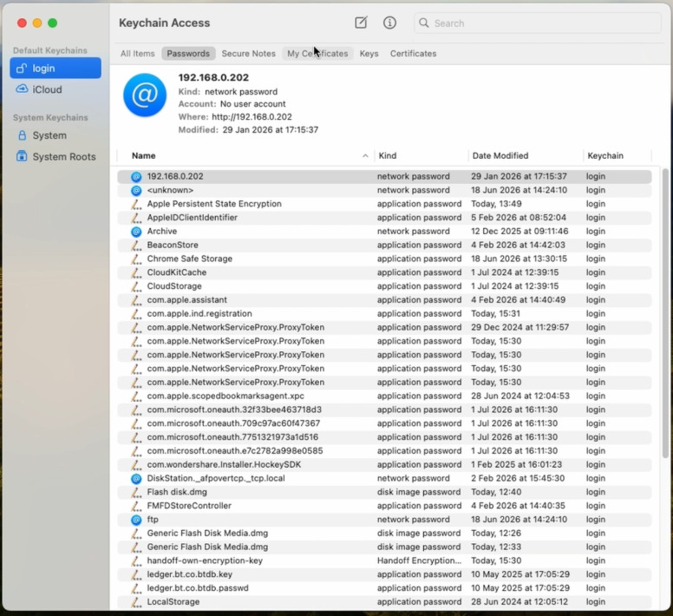Select the System keychain
Image resolution: width=673 pixels, height=616 pixels.
click(56, 135)
